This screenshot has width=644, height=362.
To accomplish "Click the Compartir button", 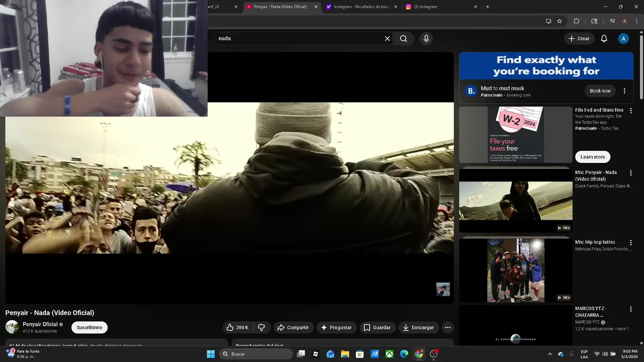I will pos(293,327).
